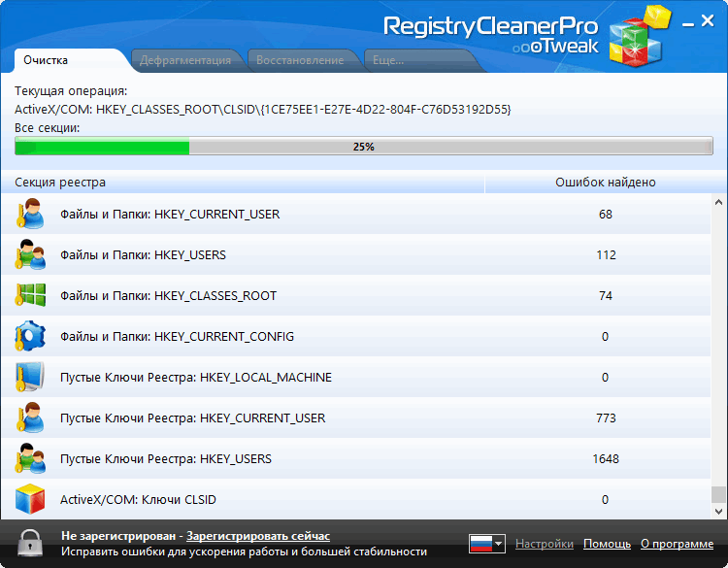Click the error count 773
728x568 pixels.
pos(606,418)
